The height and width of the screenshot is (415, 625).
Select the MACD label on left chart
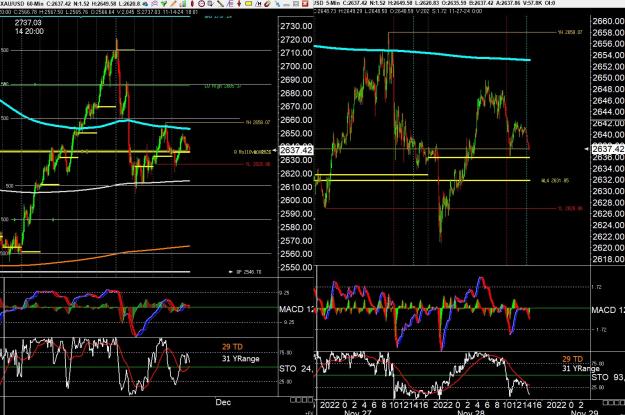(297, 309)
